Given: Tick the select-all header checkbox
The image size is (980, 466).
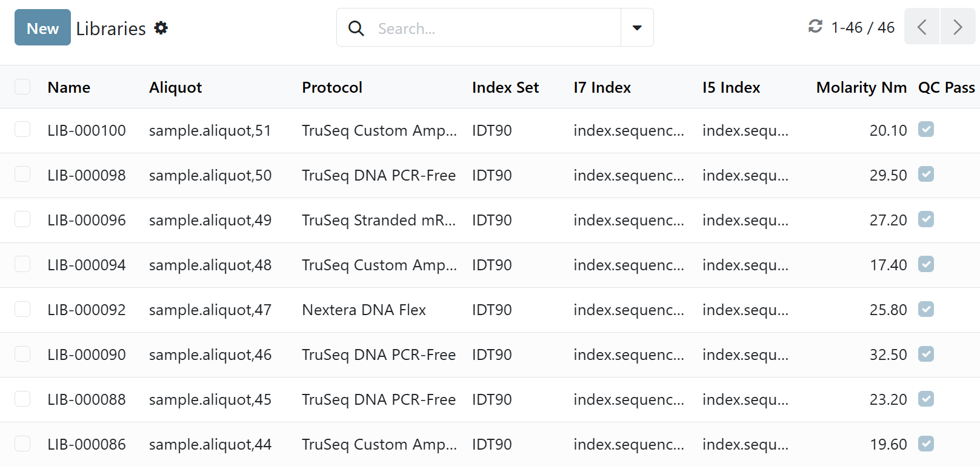Looking at the screenshot, I should tap(22, 87).
